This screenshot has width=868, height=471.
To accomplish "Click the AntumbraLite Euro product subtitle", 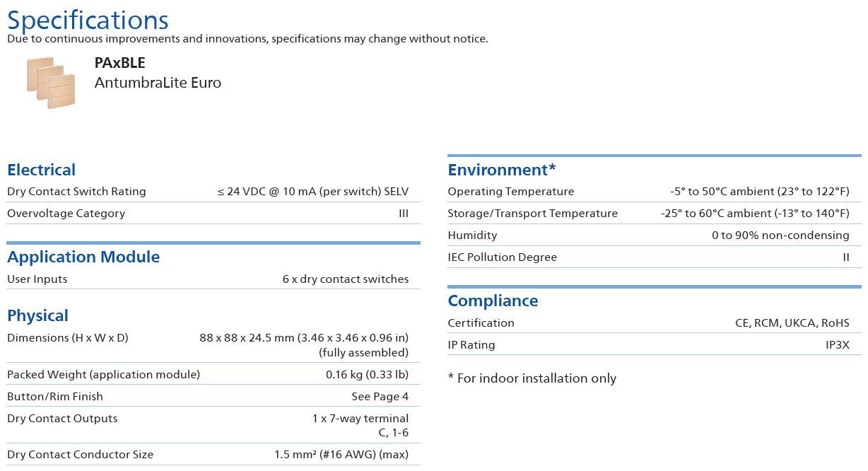I will pos(158,83).
